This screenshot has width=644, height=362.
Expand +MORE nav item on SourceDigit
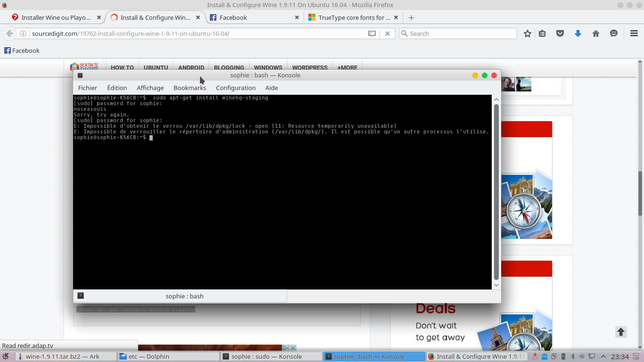347,67
